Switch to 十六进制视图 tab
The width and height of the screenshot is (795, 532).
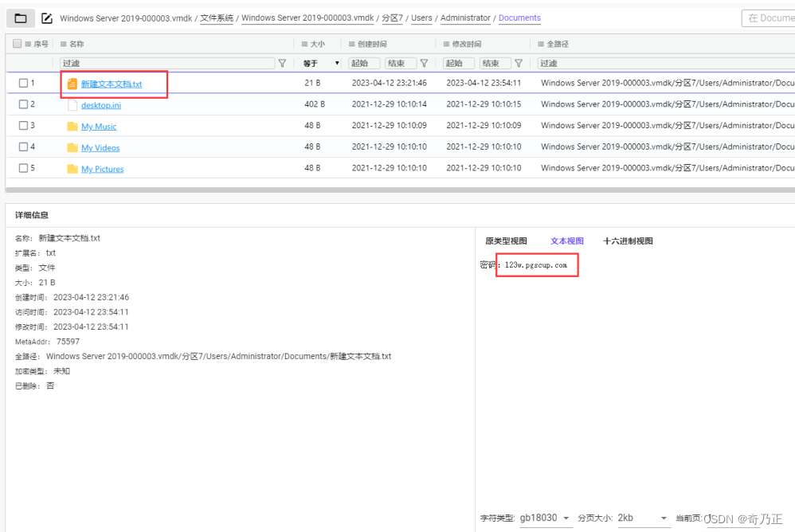(x=628, y=241)
